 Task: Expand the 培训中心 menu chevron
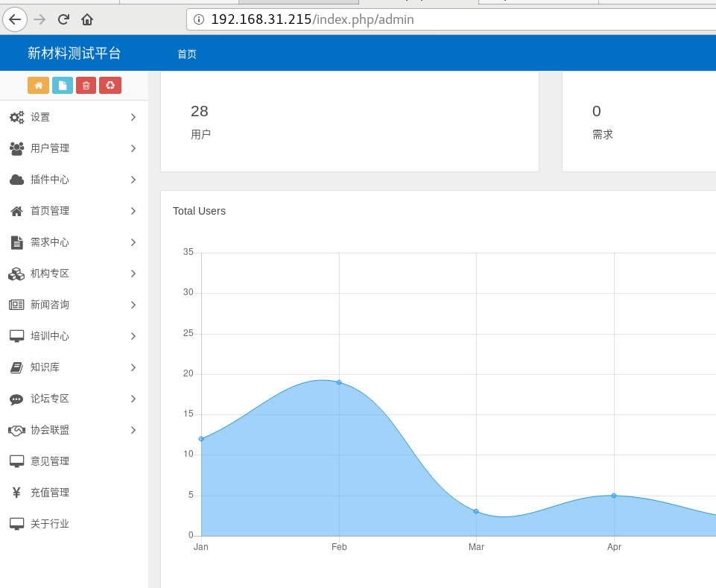(x=133, y=336)
